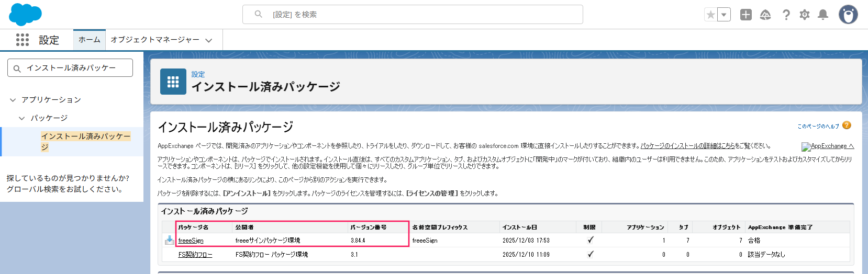Click the 合格 status cell
The image size is (868, 274).
[x=754, y=241]
